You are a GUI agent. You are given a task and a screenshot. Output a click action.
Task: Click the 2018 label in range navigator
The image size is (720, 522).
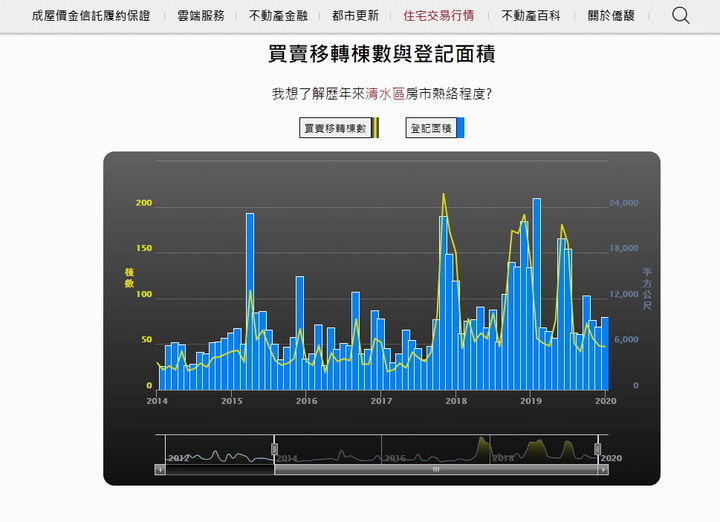(x=503, y=458)
